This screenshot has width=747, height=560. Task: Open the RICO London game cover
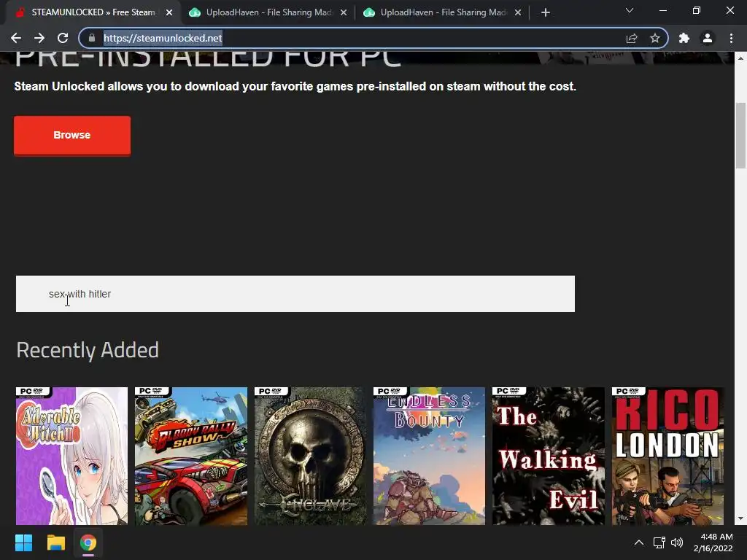click(x=667, y=456)
